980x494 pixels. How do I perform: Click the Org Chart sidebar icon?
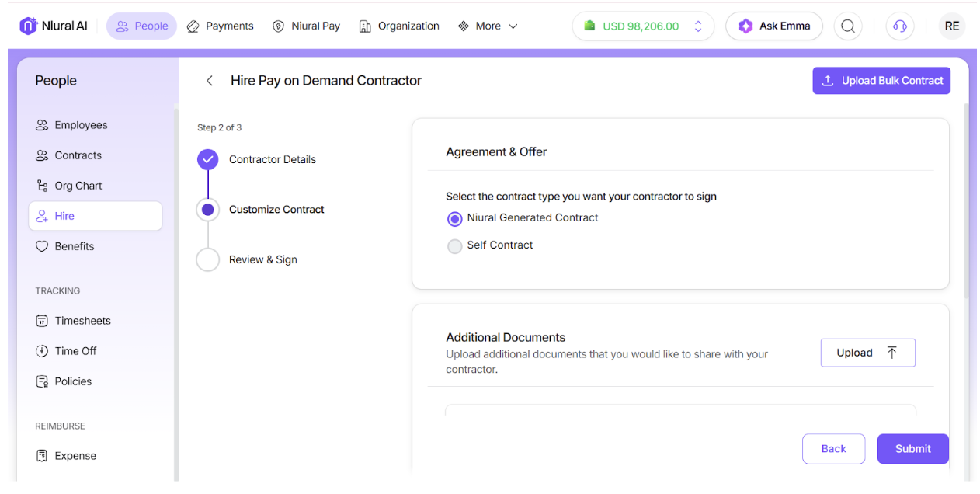point(42,186)
